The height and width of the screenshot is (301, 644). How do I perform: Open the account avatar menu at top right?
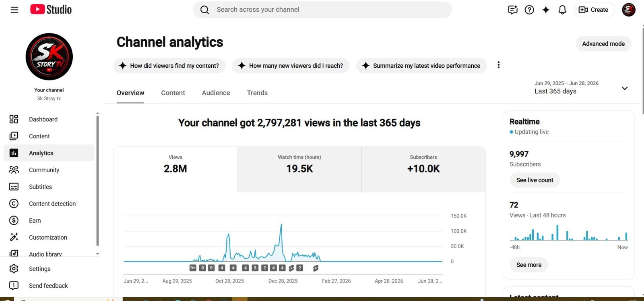(x=629, y=10)
